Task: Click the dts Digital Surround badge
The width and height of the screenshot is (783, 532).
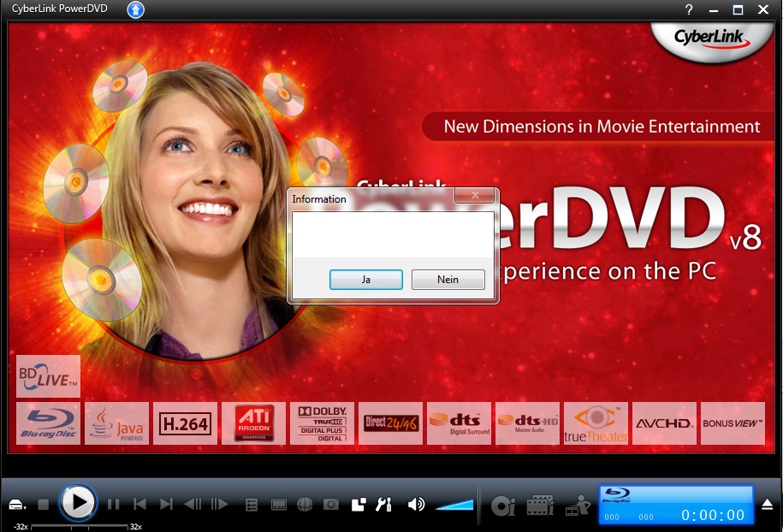Action: tap(459, 423)
